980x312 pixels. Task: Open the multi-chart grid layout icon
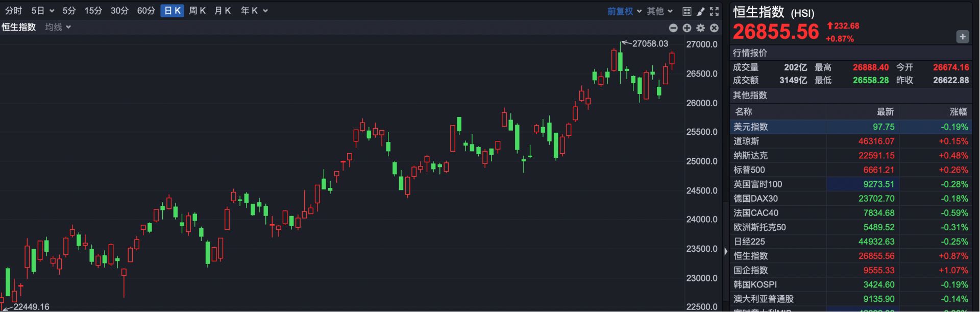click(687, 11)
